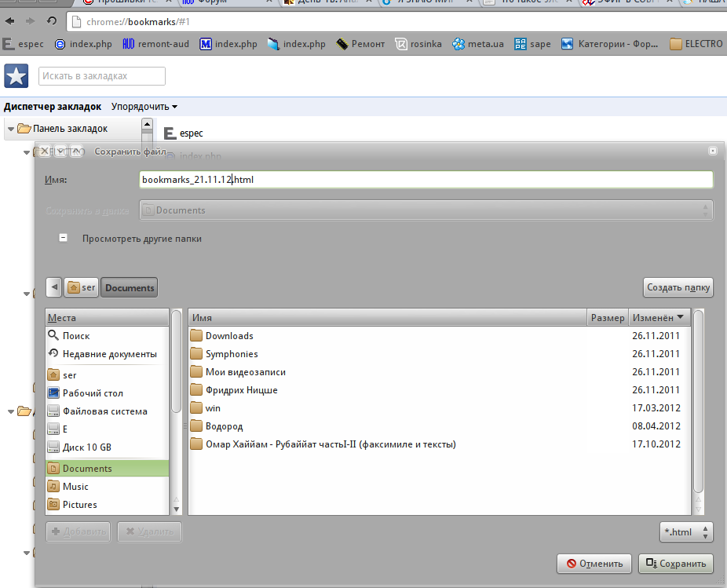Open the Упорядочить dropdown menu
Viewport: 727px width, 588px height.
[x=144, y=107]
